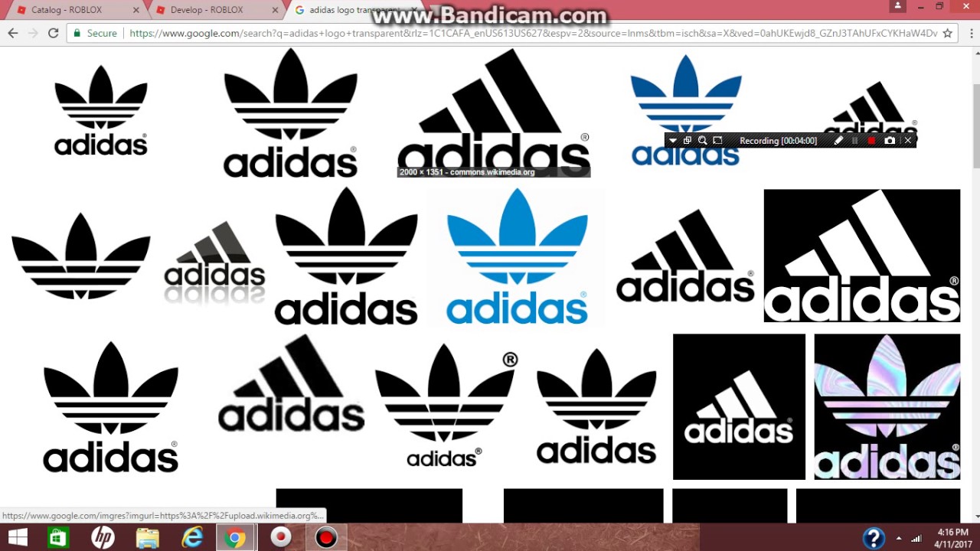Select the adidas logo transparent tab
This screenshot has width=980, height=551.
click(354, 10)
